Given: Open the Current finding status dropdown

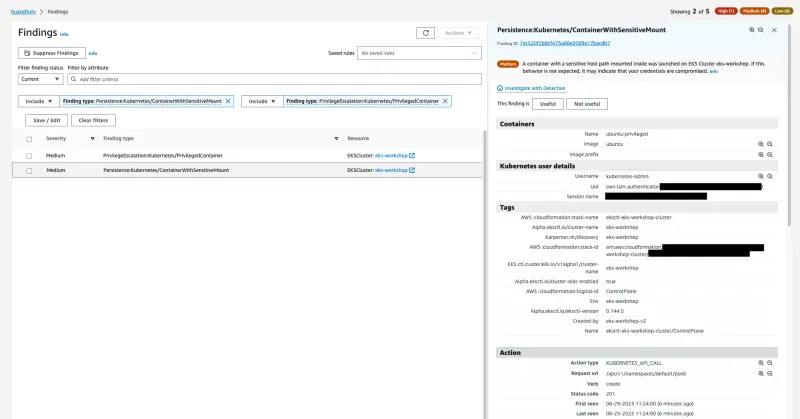Looking at the screenshot, I should (x=40, y=78).
